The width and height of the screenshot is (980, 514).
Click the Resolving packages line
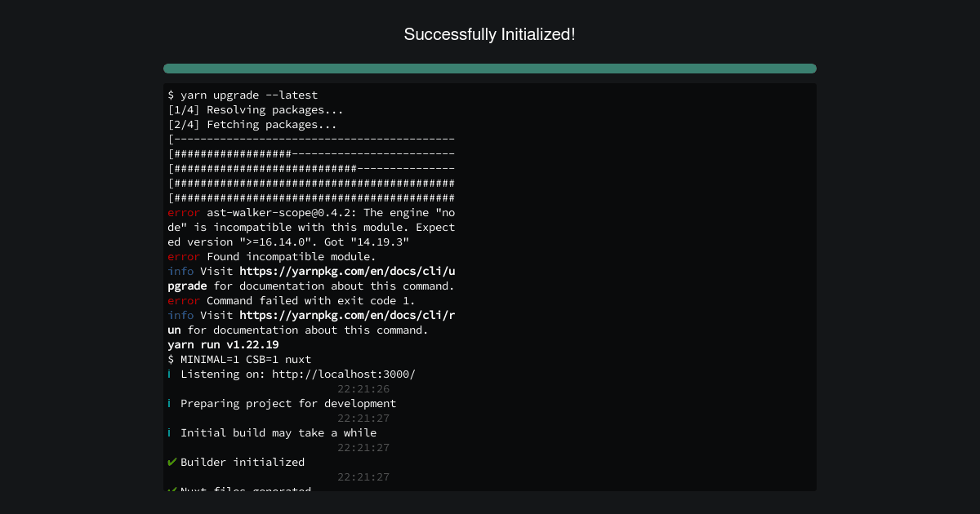256,109
